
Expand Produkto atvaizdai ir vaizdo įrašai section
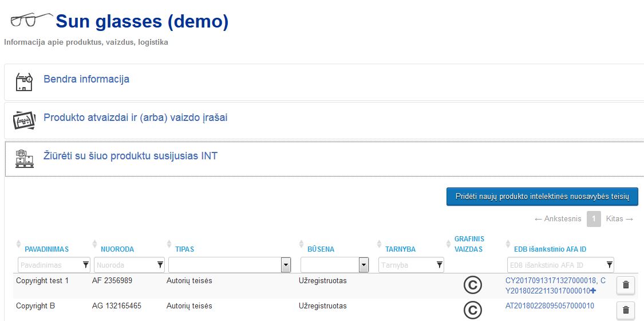tap(136, 118)
